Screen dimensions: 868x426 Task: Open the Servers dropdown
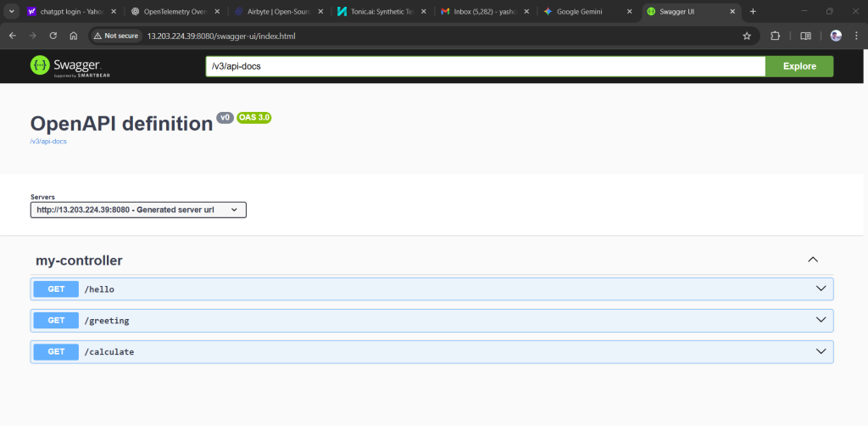pos(138,210)
